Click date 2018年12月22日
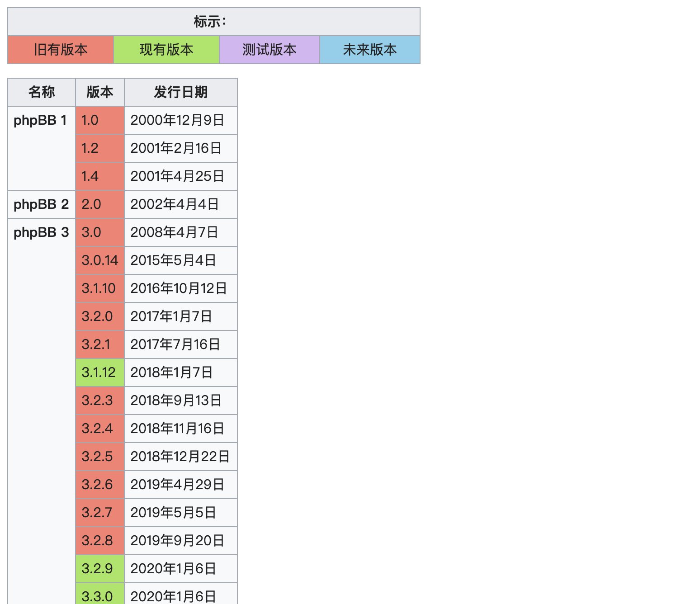The image size is (700, 604). tap(181, 457)
